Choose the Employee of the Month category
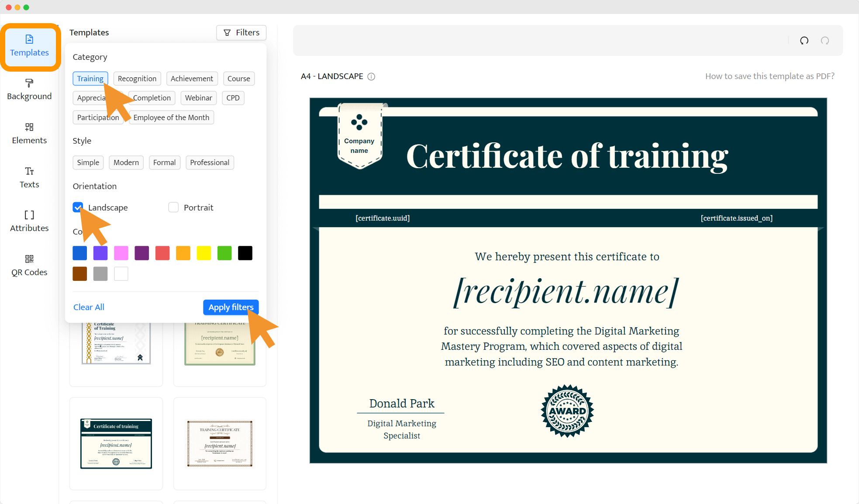 [171, 117]
